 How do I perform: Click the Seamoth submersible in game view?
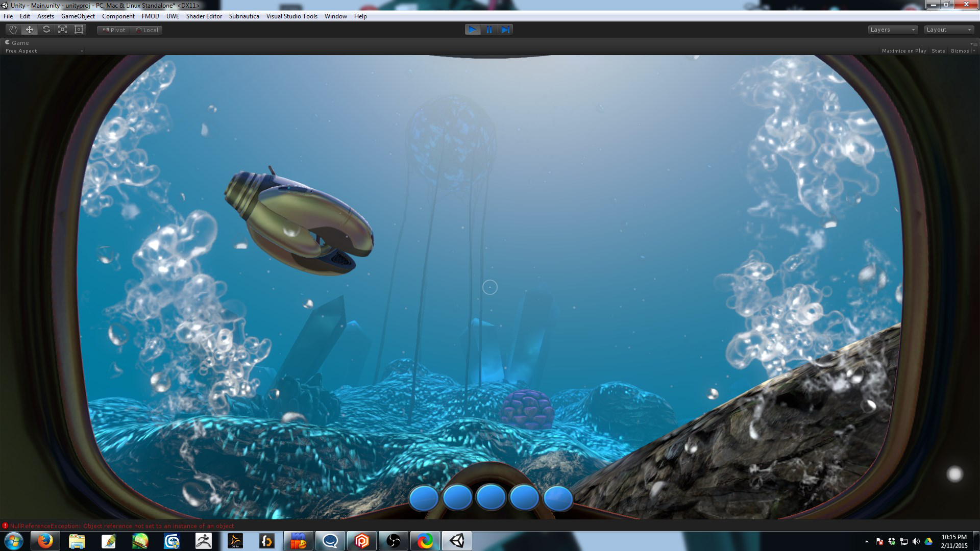pyautogui.click(x=299, y=222)
